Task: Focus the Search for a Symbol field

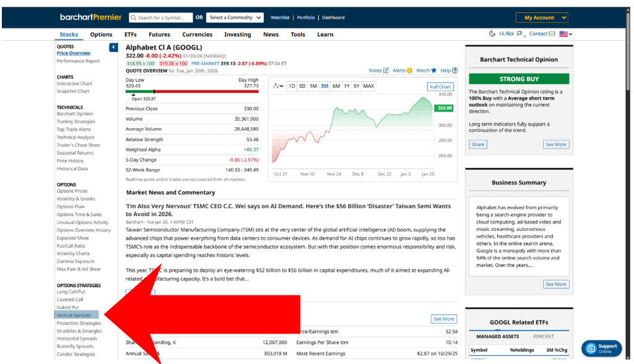Action: point(161,17)
